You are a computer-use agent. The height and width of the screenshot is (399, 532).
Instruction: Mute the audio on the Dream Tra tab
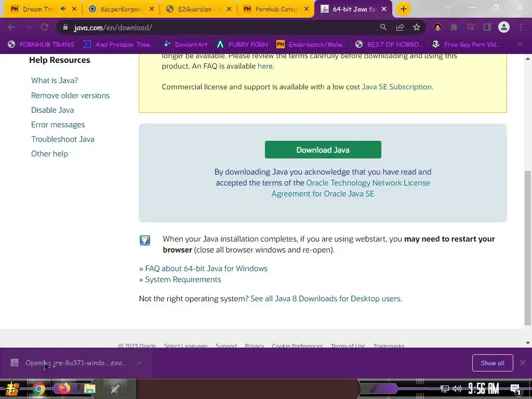coord(63,9)
